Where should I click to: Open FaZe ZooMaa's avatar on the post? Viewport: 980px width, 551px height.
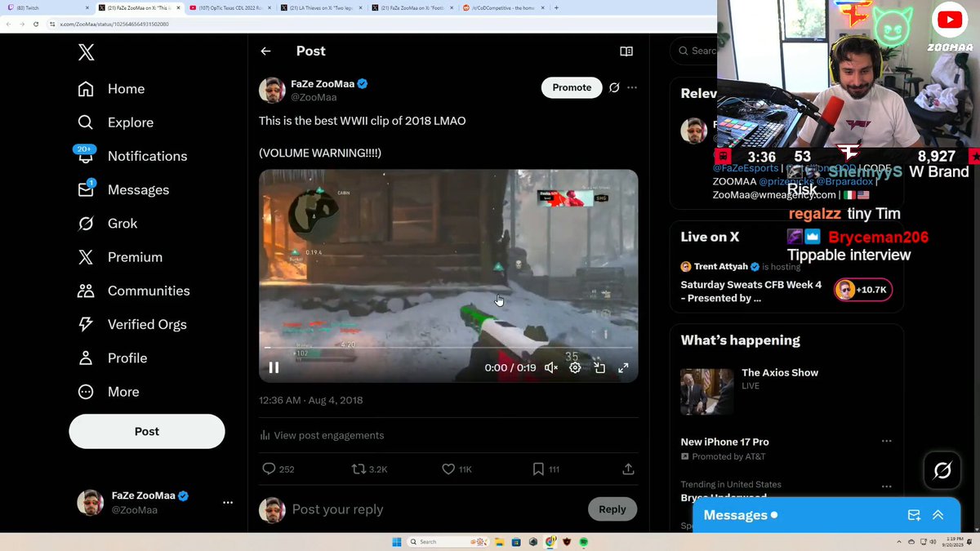(272, 90)
